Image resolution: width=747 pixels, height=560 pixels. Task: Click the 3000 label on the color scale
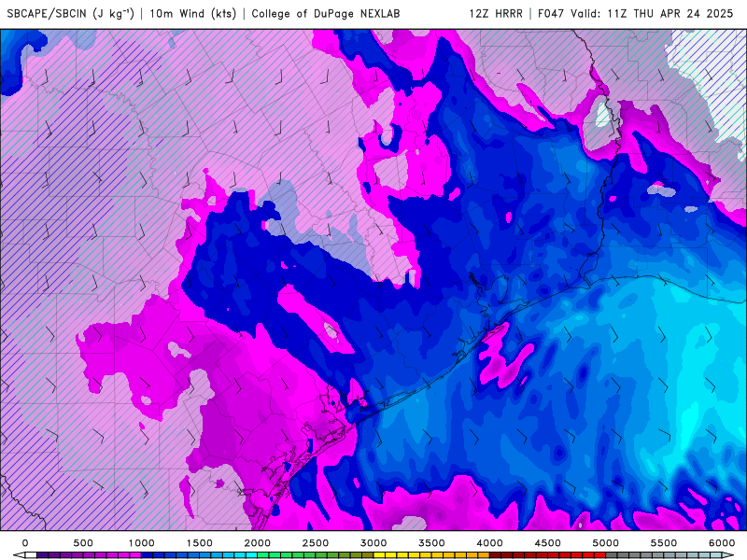pos(373,543)
